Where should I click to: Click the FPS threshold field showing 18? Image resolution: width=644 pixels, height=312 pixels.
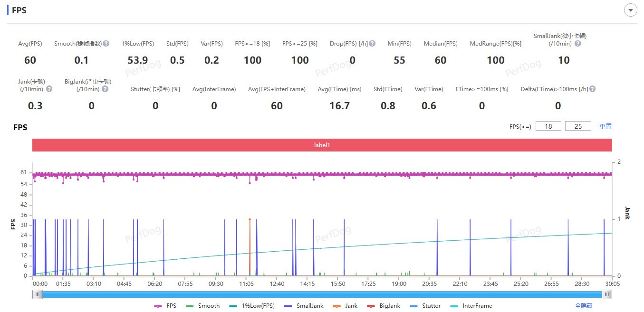coord(548,126)
